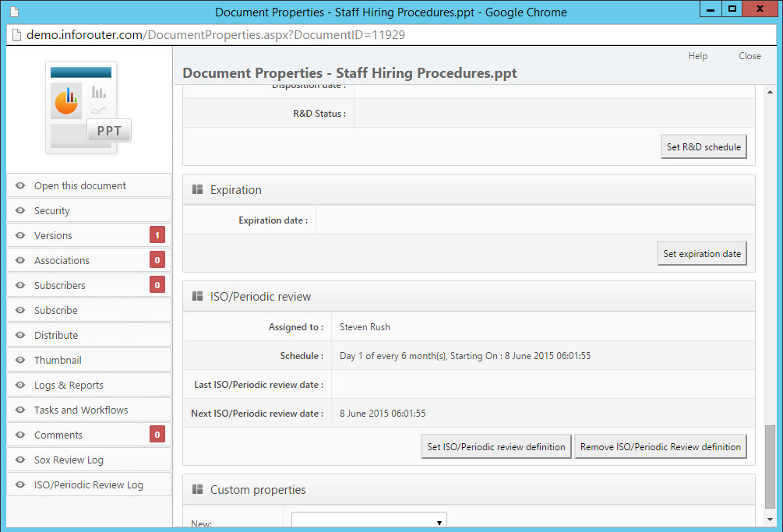The image size is (783, 532).
Task: Open Tasks and Workflows
Action: 89,410
